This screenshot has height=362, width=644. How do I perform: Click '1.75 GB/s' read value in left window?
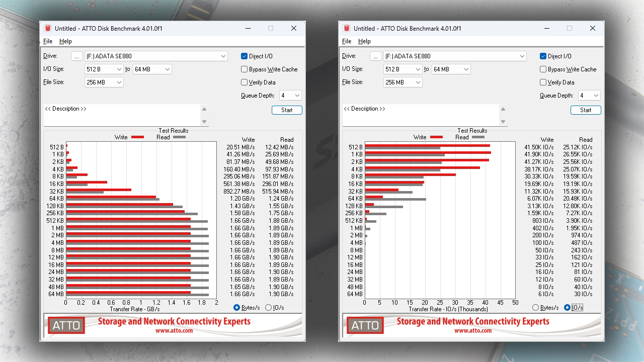[x=281, y=213]
